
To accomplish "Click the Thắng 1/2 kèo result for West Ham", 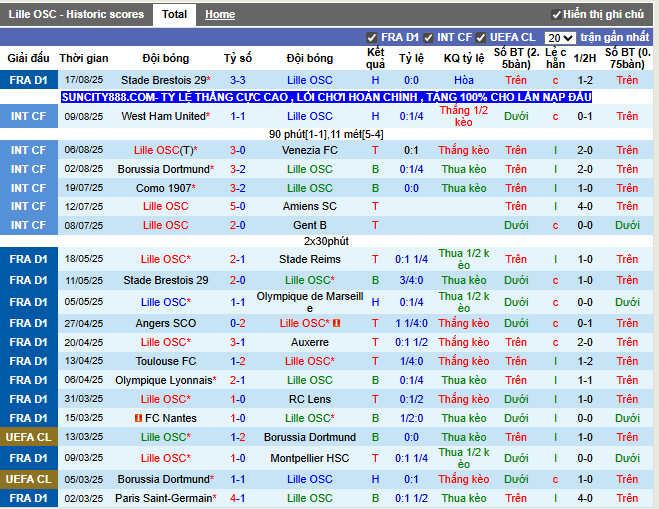I will coord(464,116).
